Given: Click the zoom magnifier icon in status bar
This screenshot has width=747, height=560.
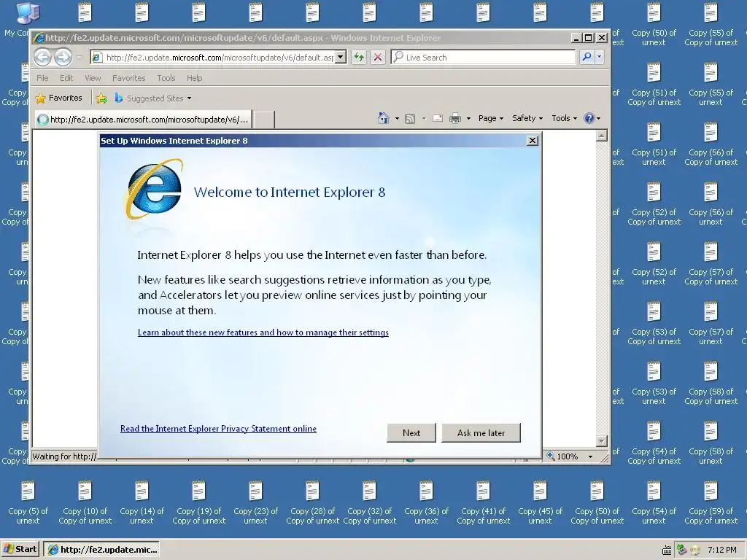Looking at the screenshot, I should pyautogui.click(x=551, y=456).
